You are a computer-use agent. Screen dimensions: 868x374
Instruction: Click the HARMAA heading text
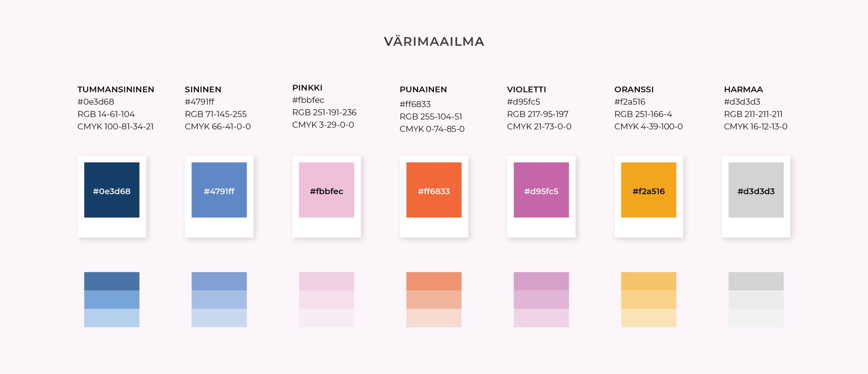click(x=743, y=90)
